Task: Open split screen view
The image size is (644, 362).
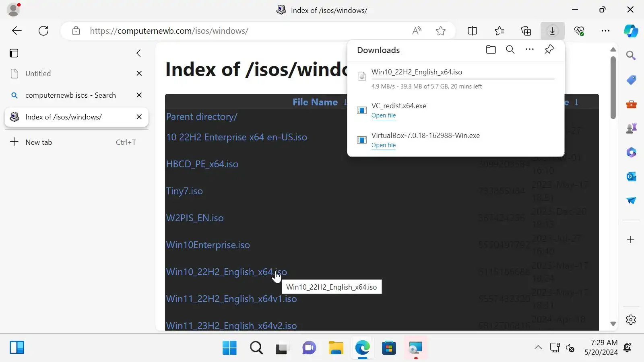Action: 473,31
